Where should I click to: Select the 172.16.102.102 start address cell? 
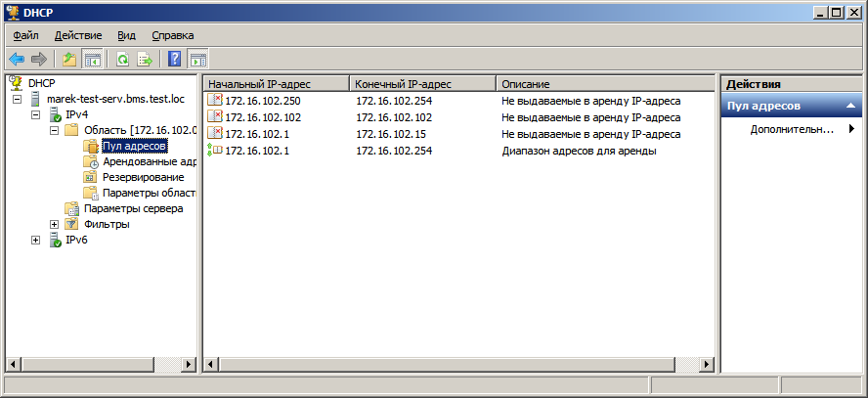(x=263, y=117)
